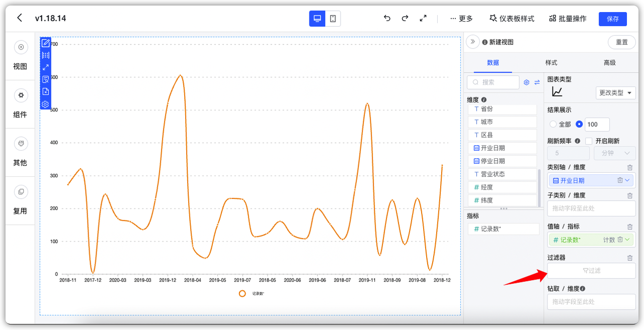The width and height of the screenshot is (644, 330).
Task: Click the dimension list scrollbar
Action: tap(540, 187)
